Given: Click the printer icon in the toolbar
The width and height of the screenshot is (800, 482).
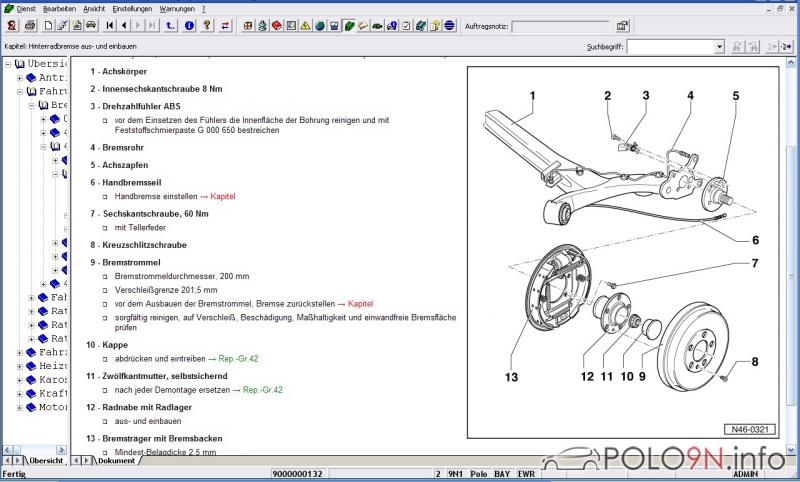Looking at the screenshot, I should 30,25.
